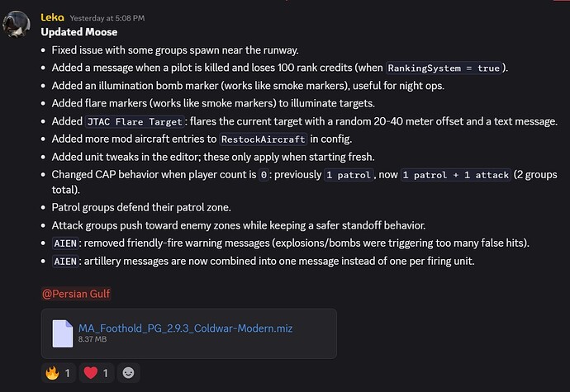Click the Yesterday at 5:08 PM timestamp
This screenshot has height=392, width=570.
(106, 17)
